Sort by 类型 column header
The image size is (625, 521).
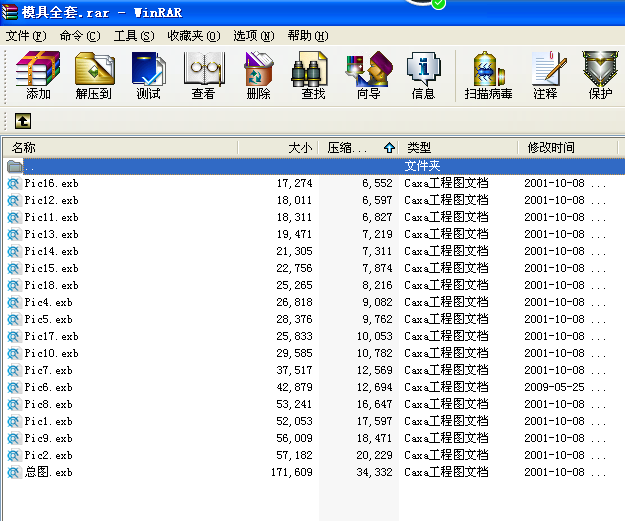(x=458, y=148)
